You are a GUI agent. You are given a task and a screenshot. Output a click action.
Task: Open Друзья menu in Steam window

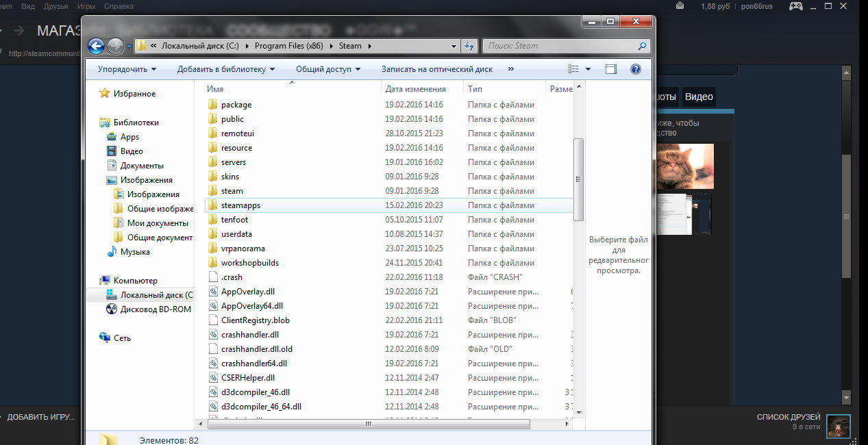click(55, 6)
